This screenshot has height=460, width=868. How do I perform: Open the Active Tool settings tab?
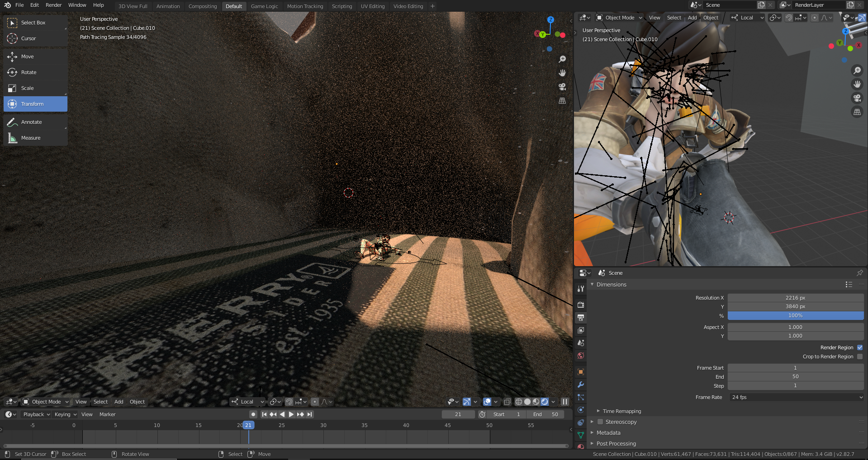(581, 289)
